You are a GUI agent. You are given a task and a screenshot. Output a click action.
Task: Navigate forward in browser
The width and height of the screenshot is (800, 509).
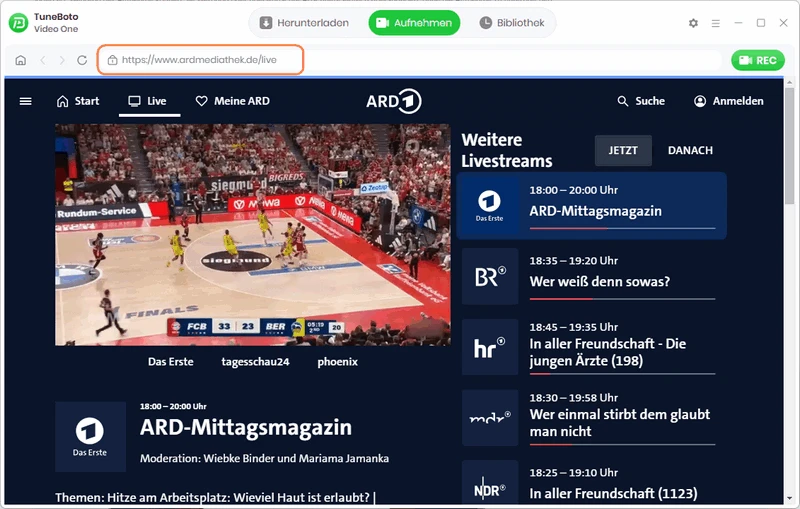62,60
